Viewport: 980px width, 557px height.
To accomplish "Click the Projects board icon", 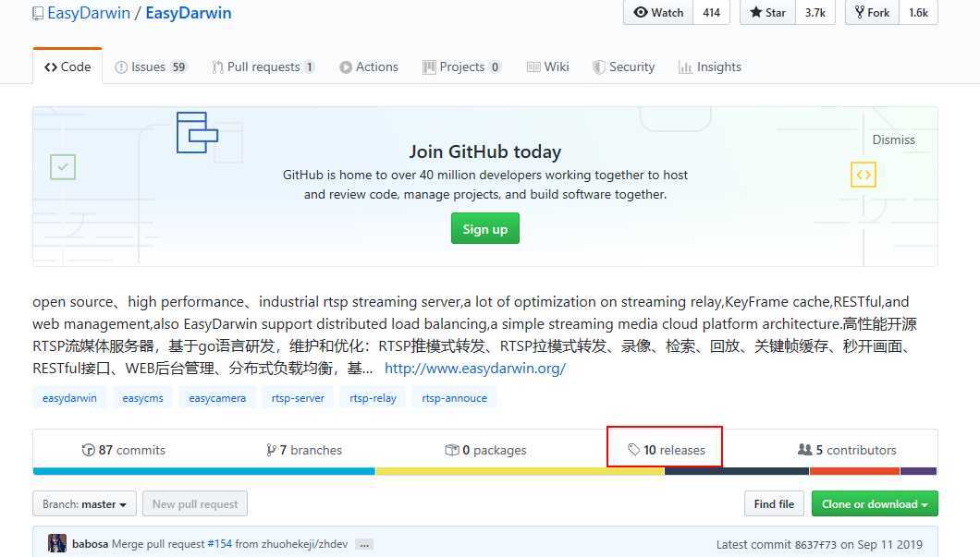I will 429,67.
